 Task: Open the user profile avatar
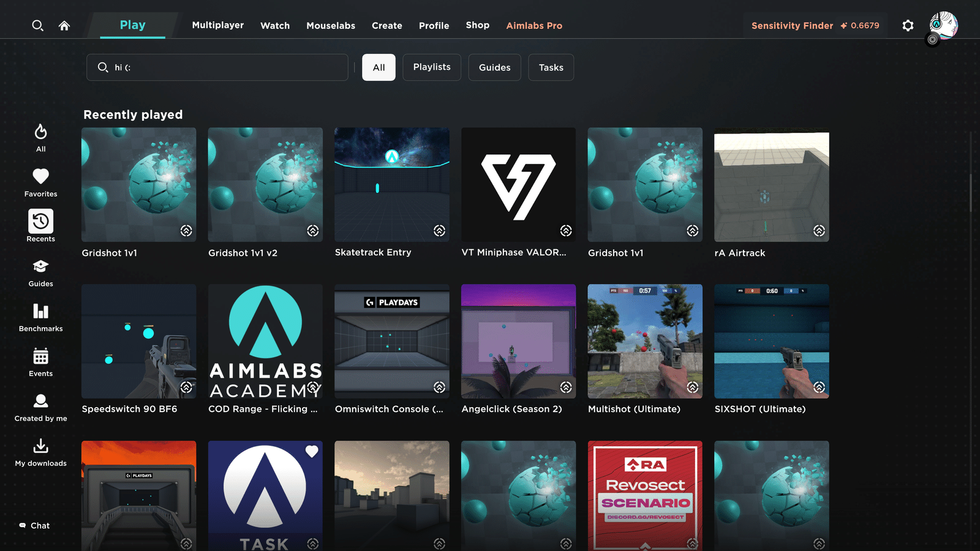pos(943,25)
